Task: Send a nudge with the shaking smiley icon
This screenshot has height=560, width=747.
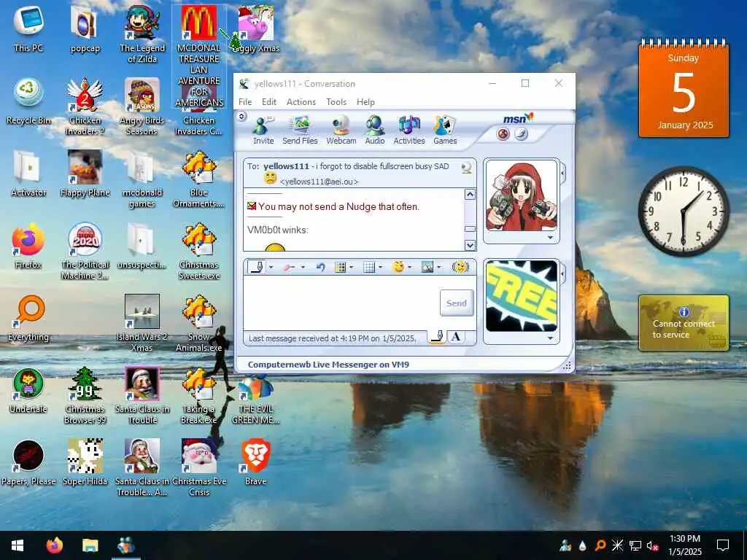Action: click(x=460, y=267)
